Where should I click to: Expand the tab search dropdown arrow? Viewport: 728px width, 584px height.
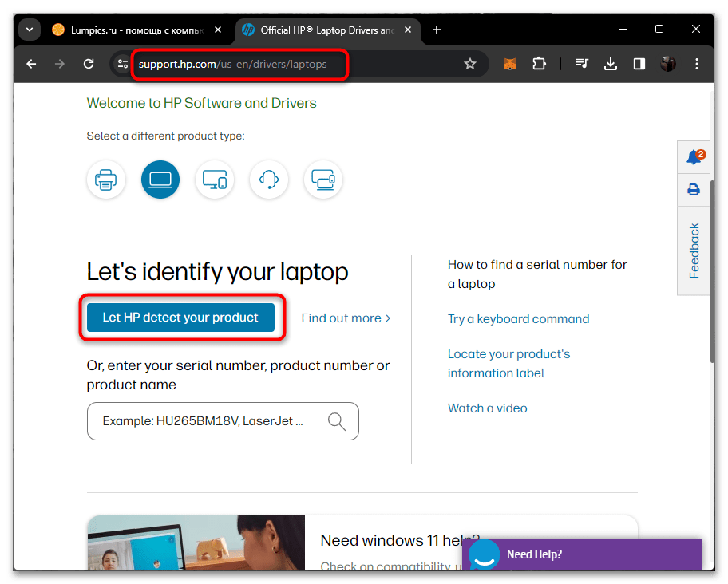pos(30,30)
